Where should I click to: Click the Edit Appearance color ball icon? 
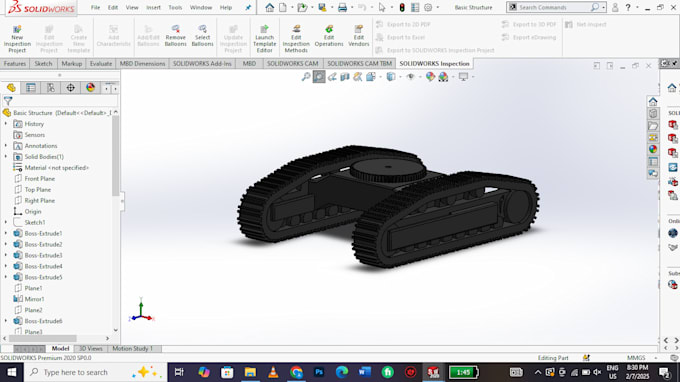tap(430, 77)
